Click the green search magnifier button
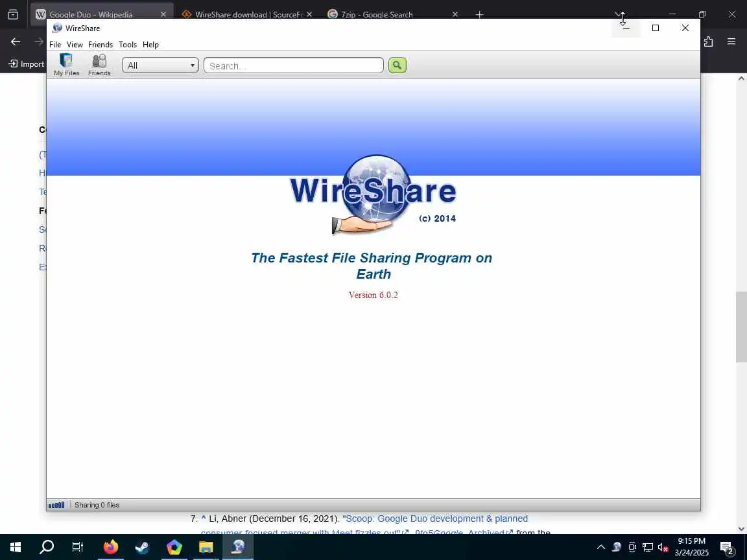Viewport: 747px width, 560px height. pyautogui.click(x=397, y=65)
